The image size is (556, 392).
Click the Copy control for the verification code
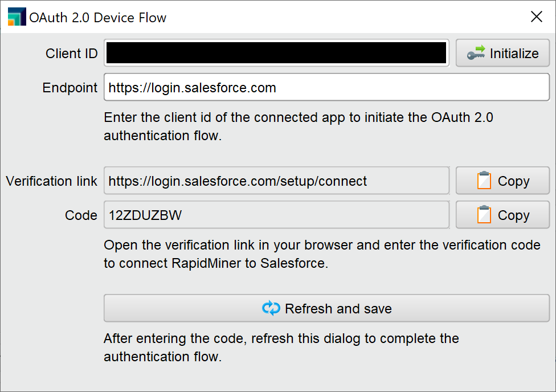tap(502, 215)
